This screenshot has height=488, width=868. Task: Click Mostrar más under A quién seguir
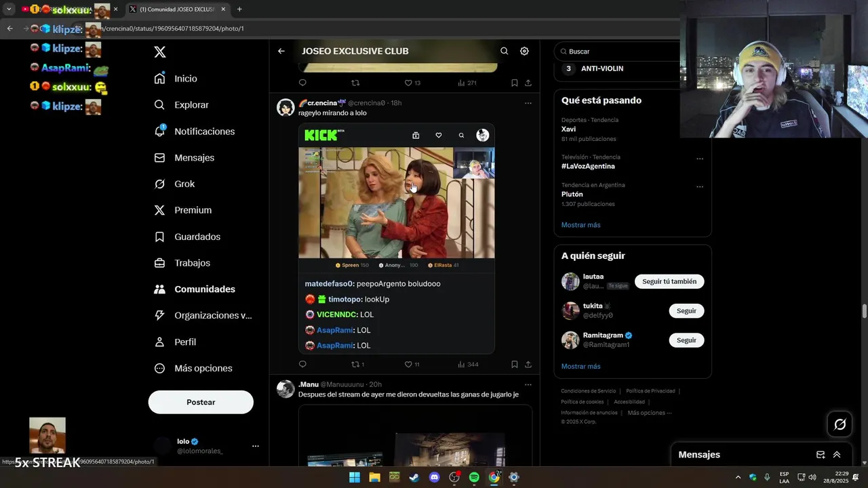tap(580, 367)
